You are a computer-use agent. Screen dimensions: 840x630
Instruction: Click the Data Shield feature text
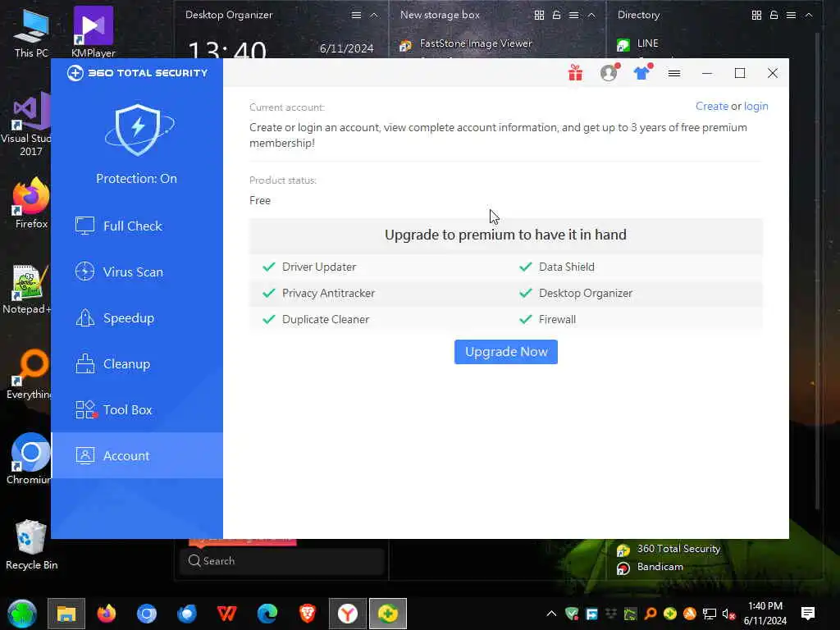tap(566, 267)
